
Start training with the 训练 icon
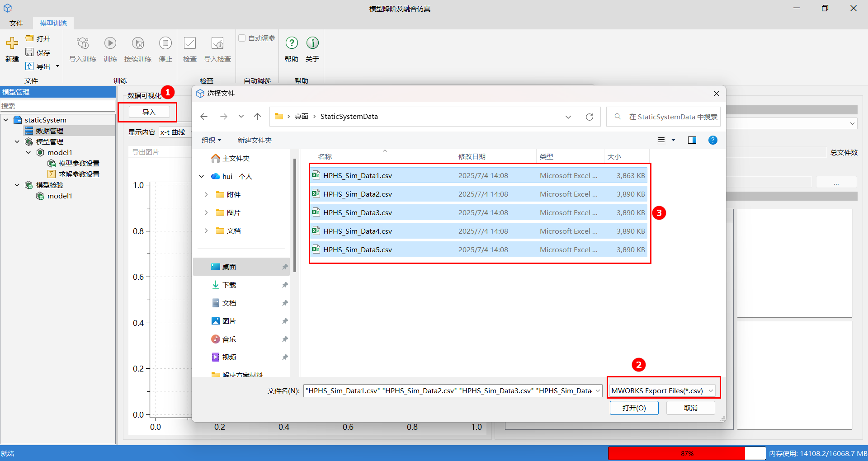tap(110, 44)
